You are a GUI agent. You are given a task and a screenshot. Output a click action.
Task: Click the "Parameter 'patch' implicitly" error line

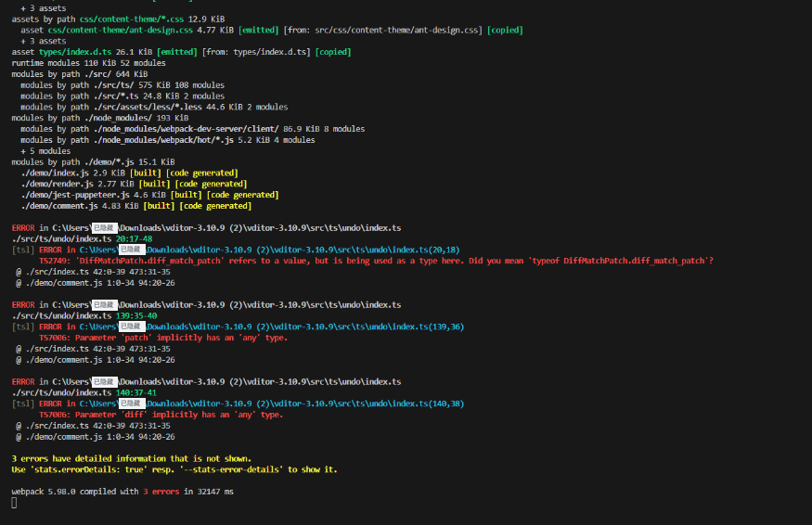(163, 338)
